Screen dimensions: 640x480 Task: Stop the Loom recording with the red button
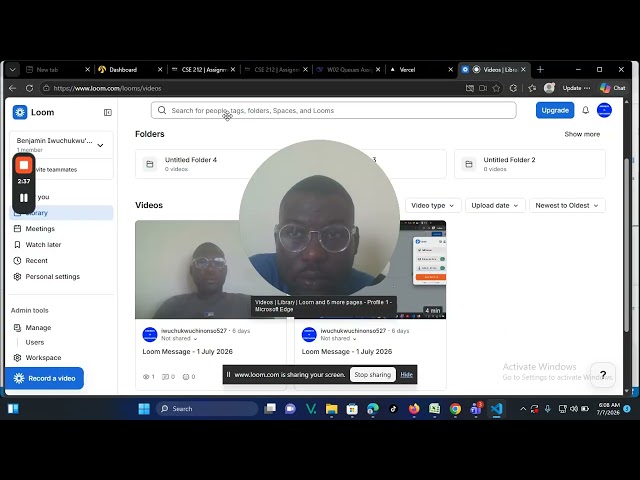24,165
